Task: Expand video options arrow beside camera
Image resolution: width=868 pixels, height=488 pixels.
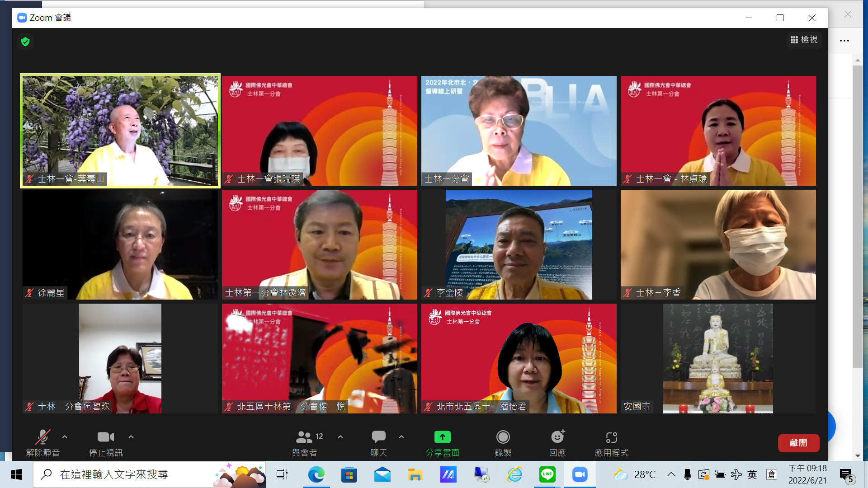Action: click(x=131, y=437)
